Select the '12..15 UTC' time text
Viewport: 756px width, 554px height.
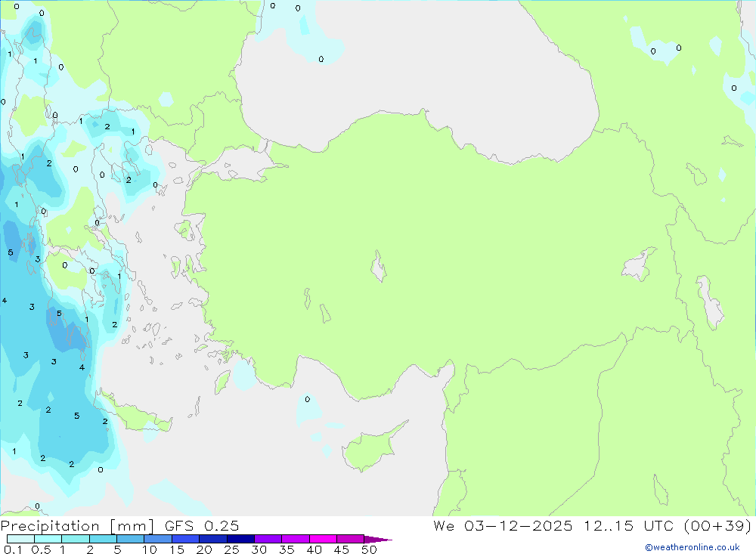pos(628,526)
